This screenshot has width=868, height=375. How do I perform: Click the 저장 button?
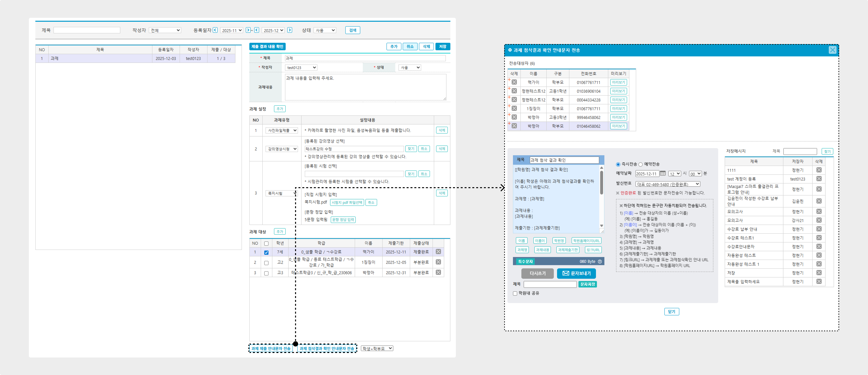coord(442,47)
